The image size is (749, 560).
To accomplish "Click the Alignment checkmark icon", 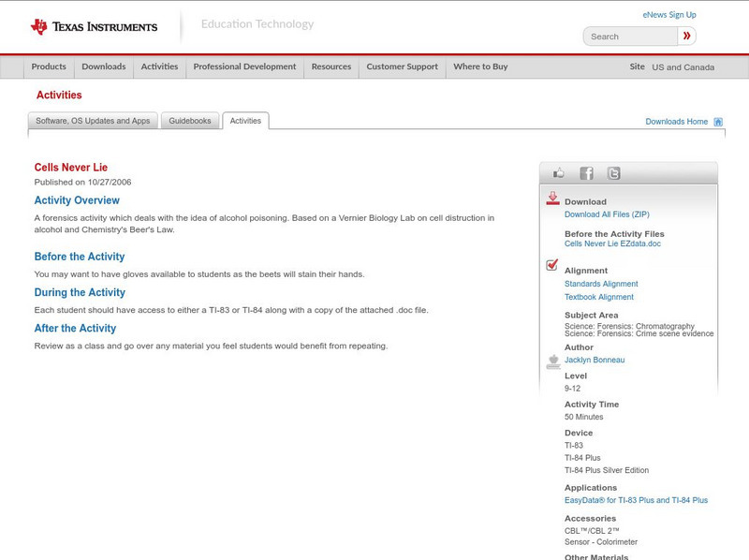I will click(552, 266).
